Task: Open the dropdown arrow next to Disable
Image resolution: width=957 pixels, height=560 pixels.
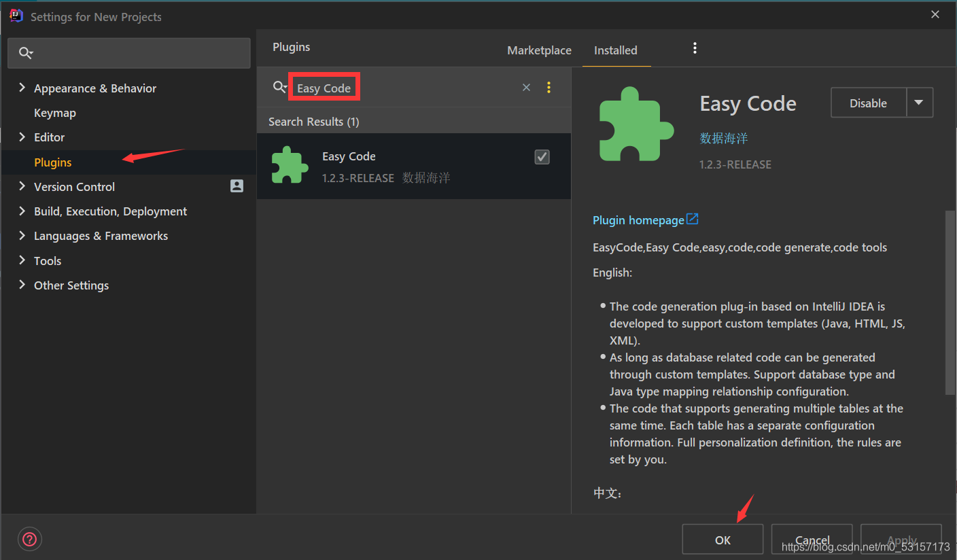Action: pos(919,103)
